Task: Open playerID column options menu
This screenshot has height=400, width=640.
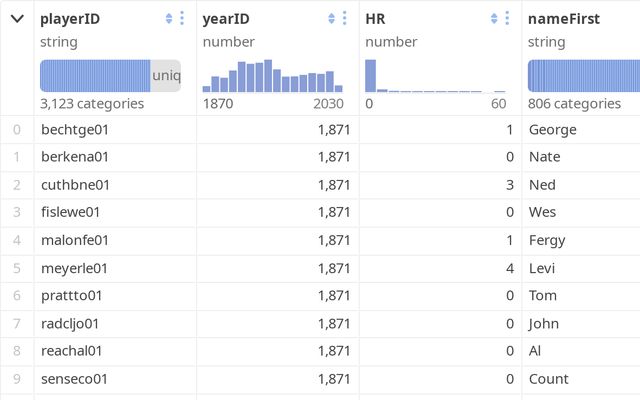Action: 182,19
